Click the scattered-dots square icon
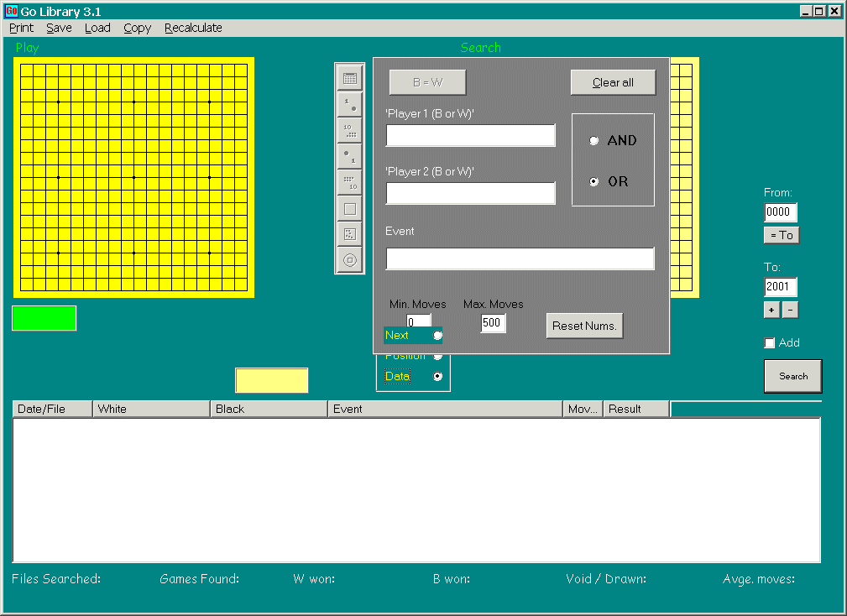Viewport: 847px width, 616px height. tap(350, 234)
